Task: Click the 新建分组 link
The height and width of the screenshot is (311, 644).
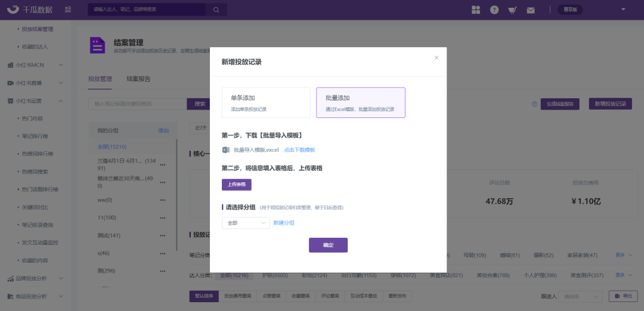Action: (x=284, y=223)
